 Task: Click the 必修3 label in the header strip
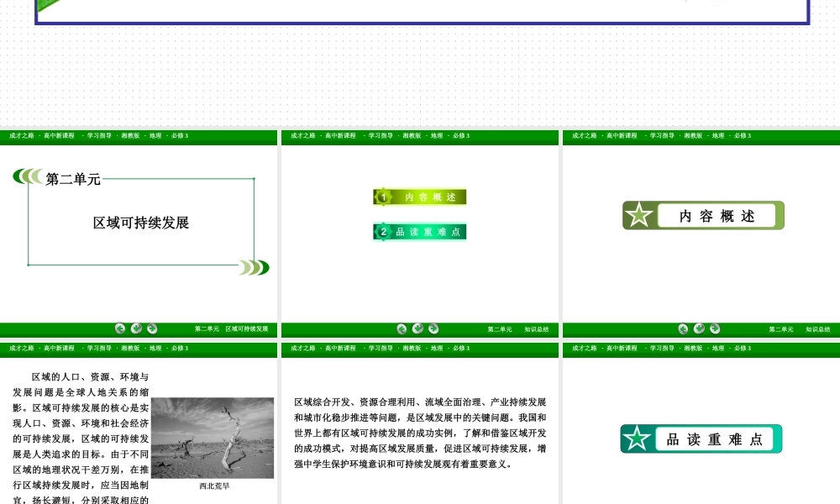[180, 136]
